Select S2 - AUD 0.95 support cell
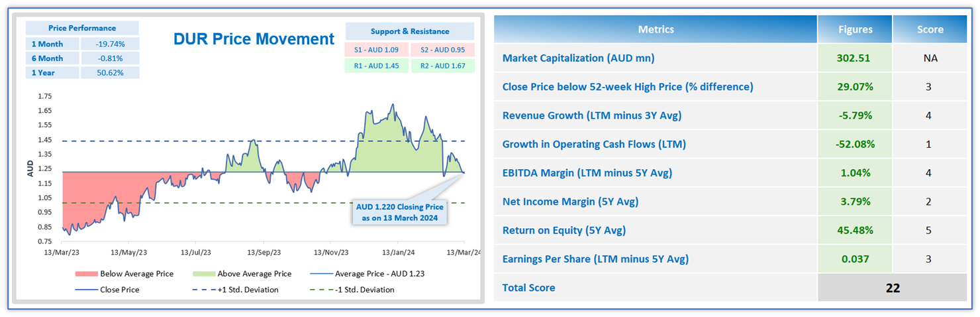This screenshot has height=317, width=980. pyautogui.click(x=442, y=49)
